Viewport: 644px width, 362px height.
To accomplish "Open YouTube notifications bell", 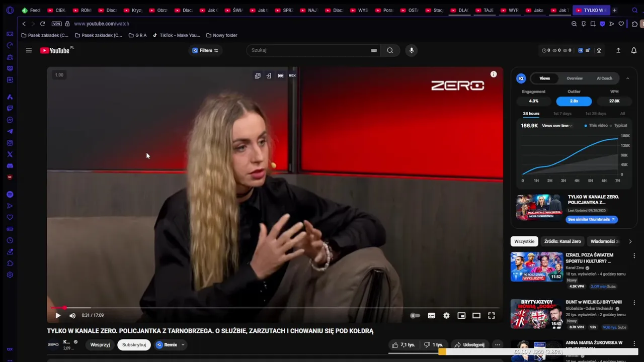I will click(634, 50).
